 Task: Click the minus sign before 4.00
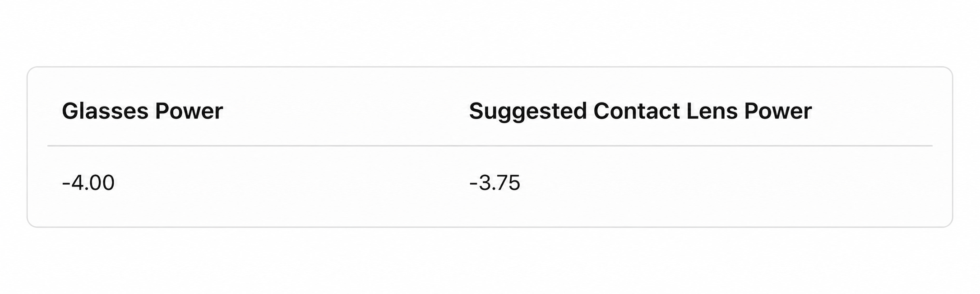click(x=66, y=184)
